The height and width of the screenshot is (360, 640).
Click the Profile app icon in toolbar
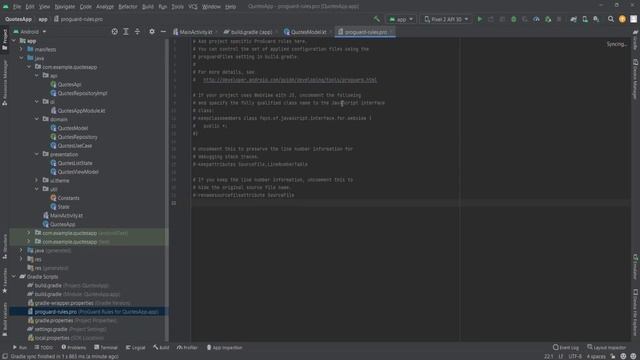click(x=536, y=19)
